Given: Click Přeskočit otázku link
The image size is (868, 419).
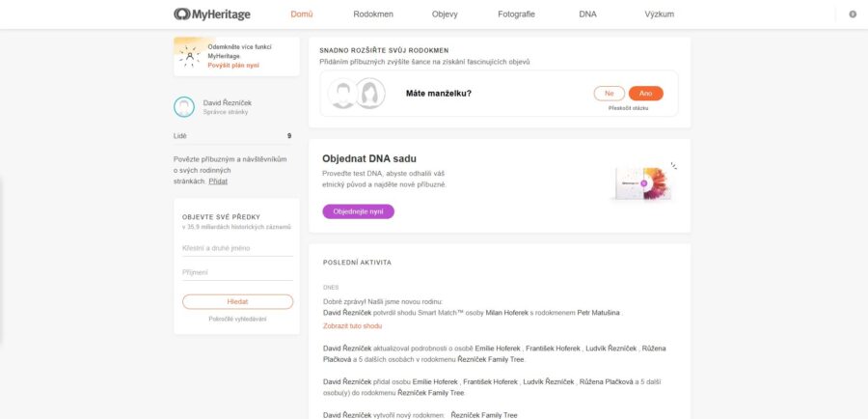Looking at the screenshot, I should (x=628, y=108).
